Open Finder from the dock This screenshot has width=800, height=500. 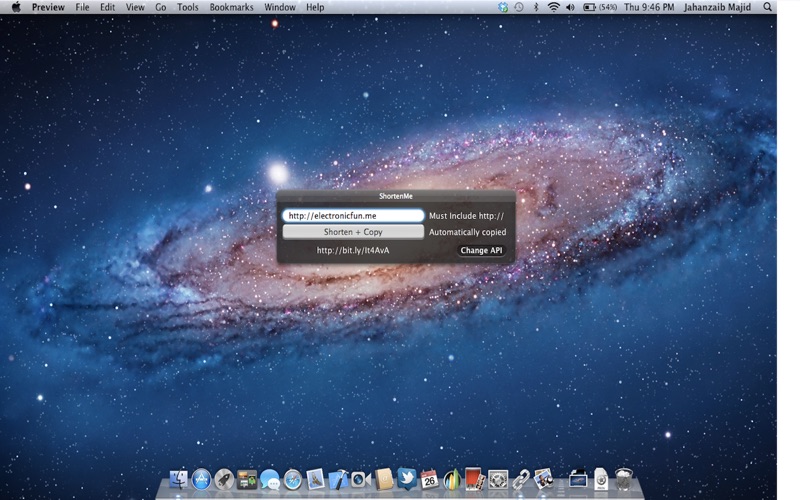tap(179, 479)
